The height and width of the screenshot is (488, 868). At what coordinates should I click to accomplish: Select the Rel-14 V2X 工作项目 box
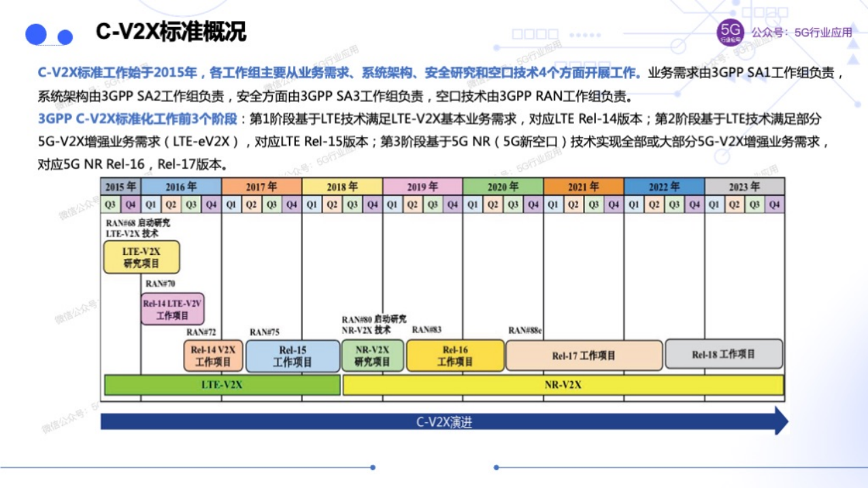pyautogui.click(x=213, y=355)
